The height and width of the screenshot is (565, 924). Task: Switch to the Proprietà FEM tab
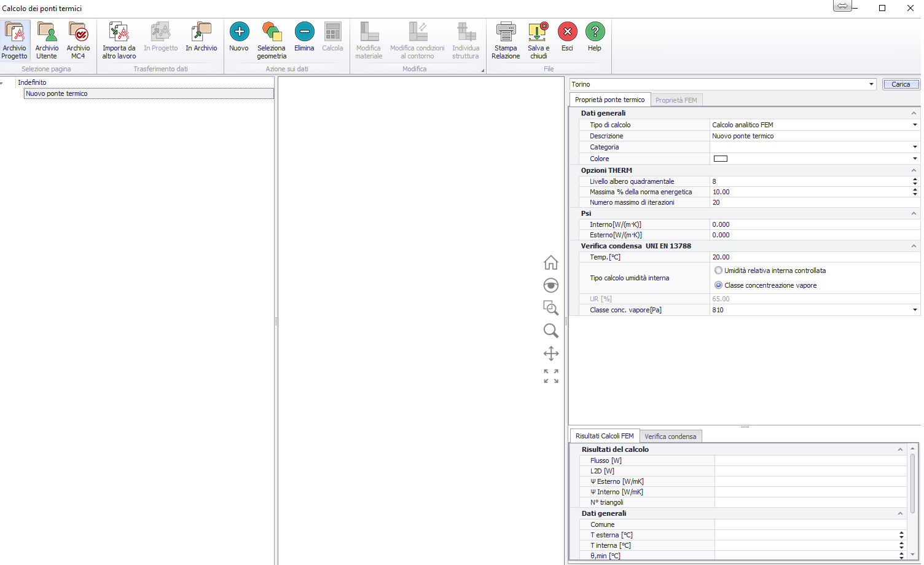click(676, 100)
